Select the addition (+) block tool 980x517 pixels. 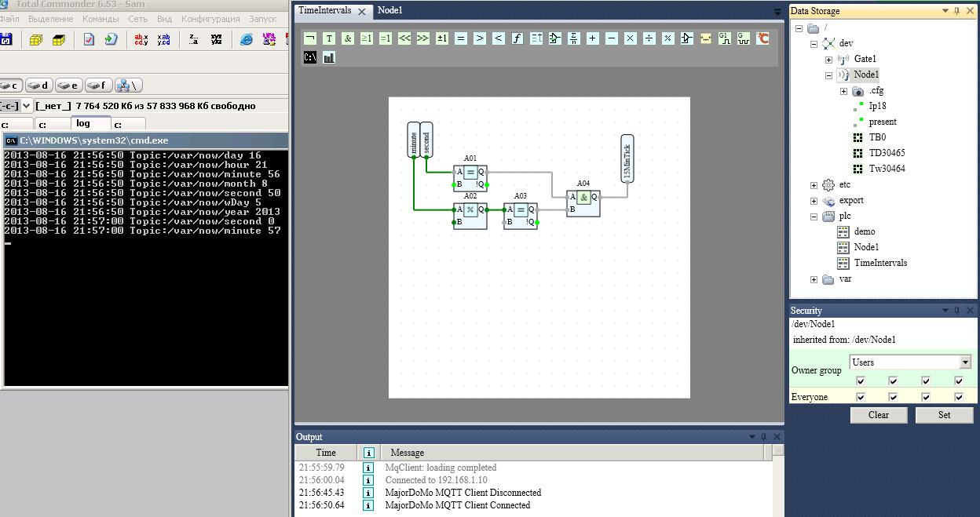point(593,38)
